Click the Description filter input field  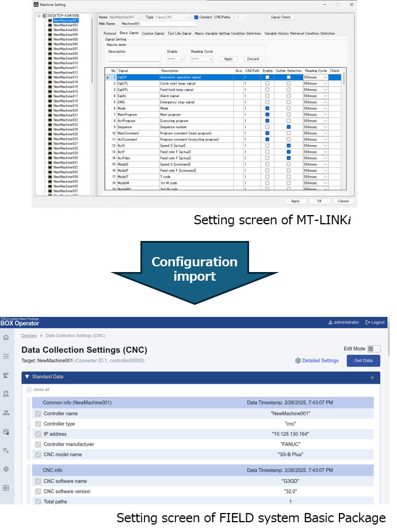click(x=135, y=59)
